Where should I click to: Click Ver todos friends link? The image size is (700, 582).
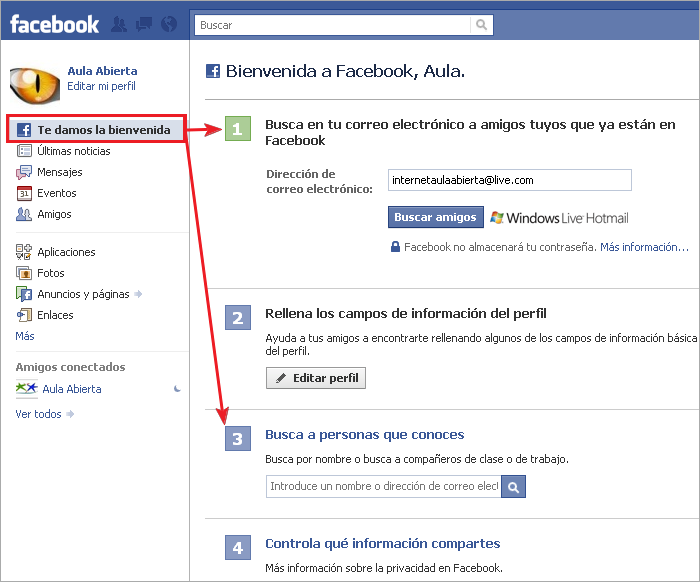click(38, 414)
